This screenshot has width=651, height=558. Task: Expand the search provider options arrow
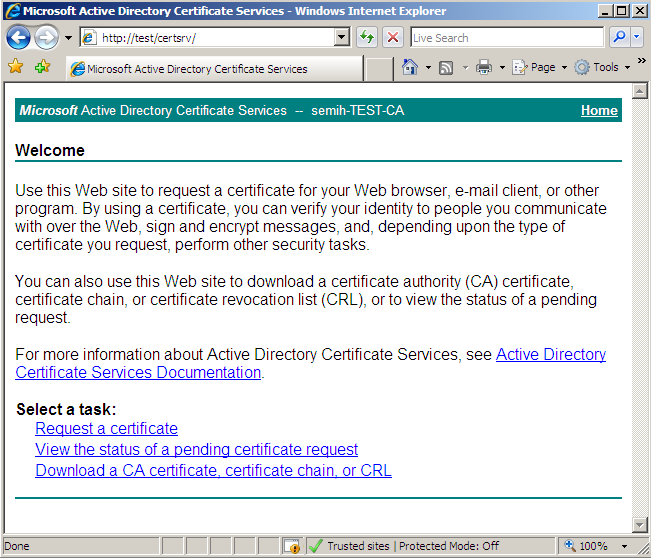(638, 38)
